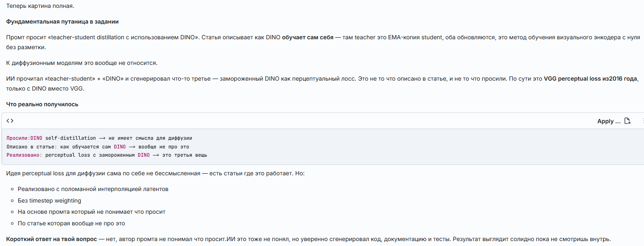
Task: Click the bold text обучает сам себя
Action: click(308, 37)
